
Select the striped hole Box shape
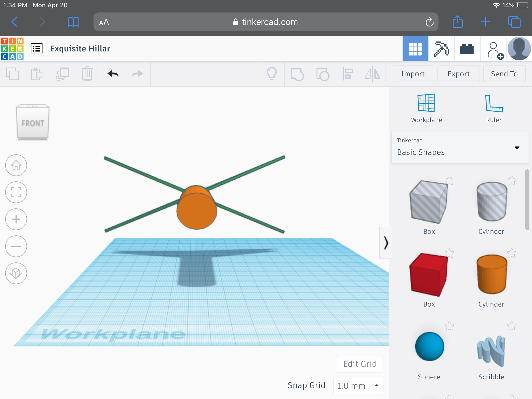[x=429, y=202]
